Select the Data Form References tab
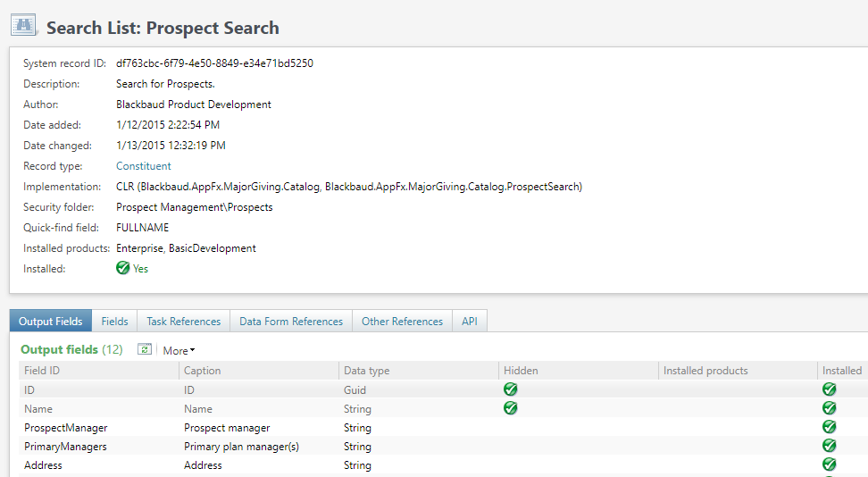The image size is (868, 477). click(291, 322)
